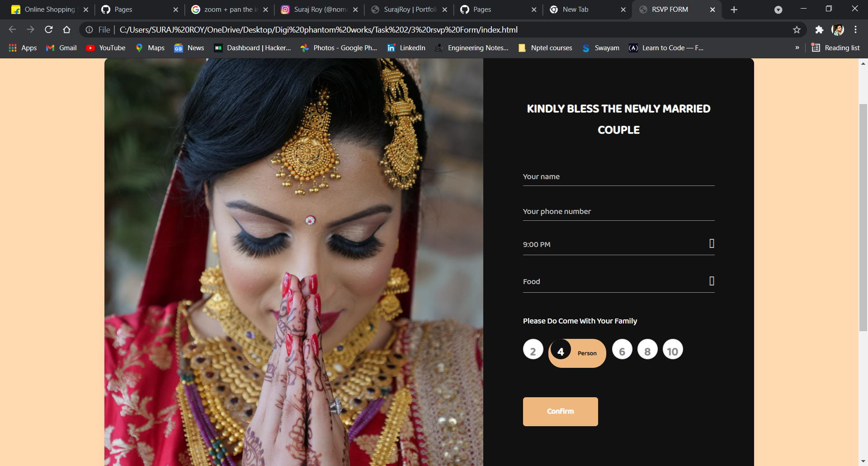Open a new tab with plus icon
The width and height of the screenshot is (868, 466).
pyautogui.click(x=734, y=10)
